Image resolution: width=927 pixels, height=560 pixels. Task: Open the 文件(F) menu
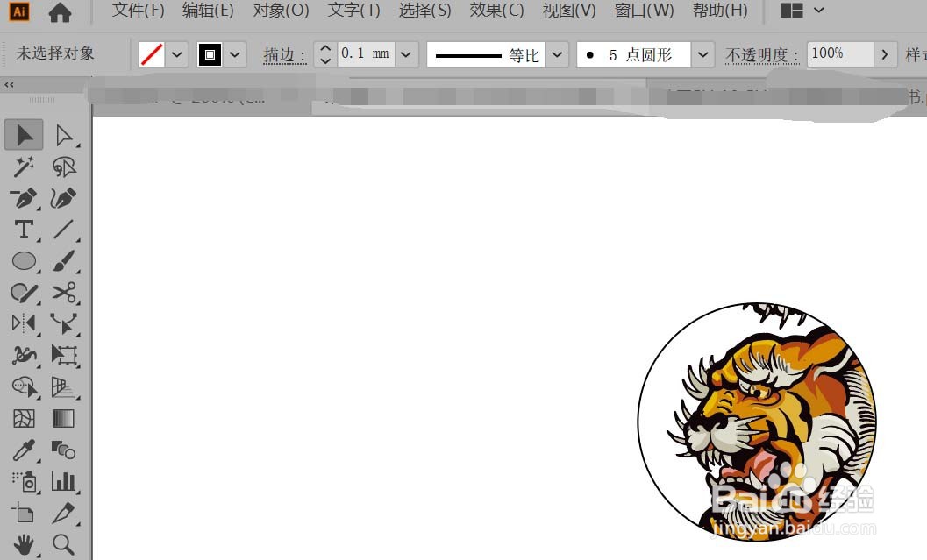pyautogui.click(x=139, y=11)
